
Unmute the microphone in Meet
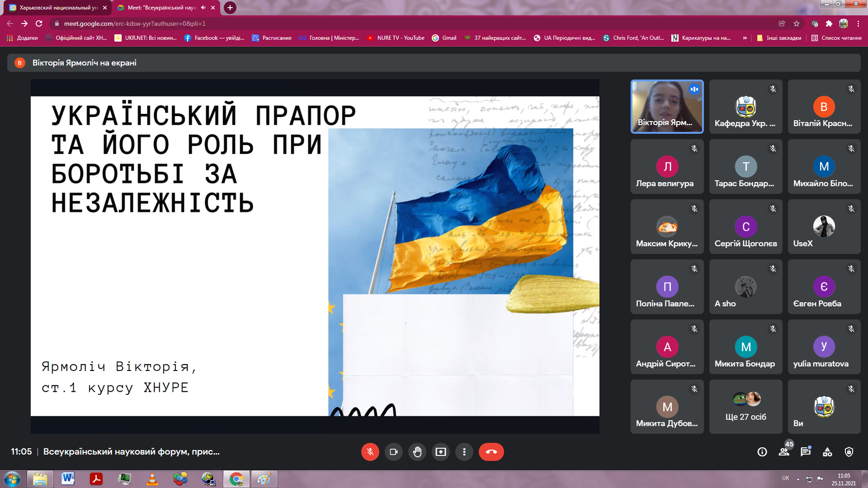point(370,452)
